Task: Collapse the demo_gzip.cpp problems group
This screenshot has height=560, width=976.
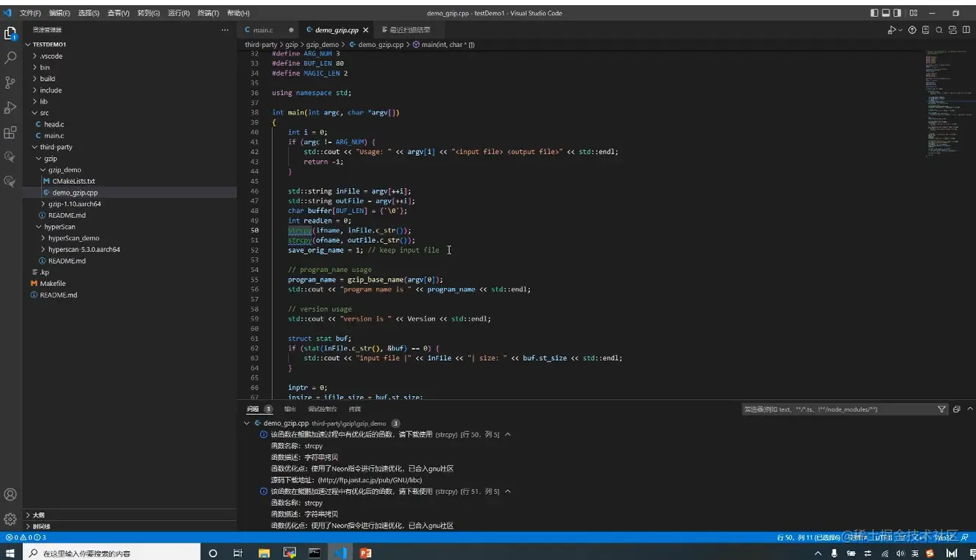Action: click(x=248, y=423)
